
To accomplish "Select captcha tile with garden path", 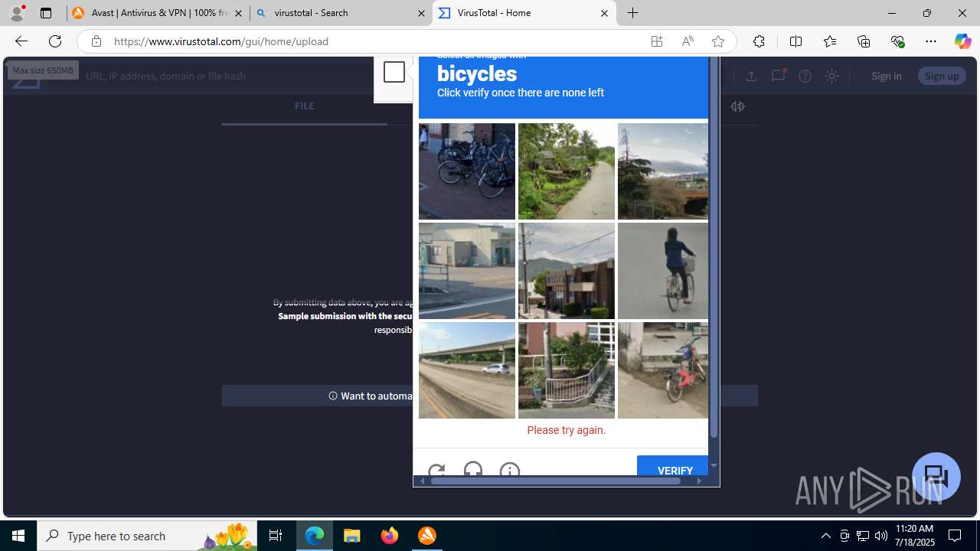I will click(567, 171).
